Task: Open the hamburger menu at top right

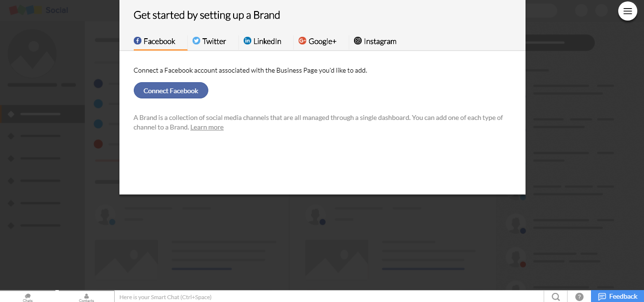Action: click(627, 11)
